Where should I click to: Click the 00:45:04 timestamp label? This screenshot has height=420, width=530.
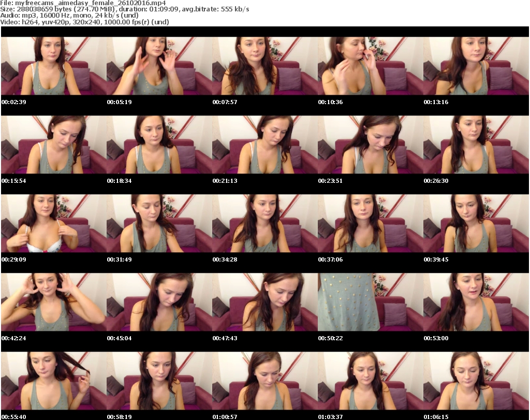(x=119, y=338)
